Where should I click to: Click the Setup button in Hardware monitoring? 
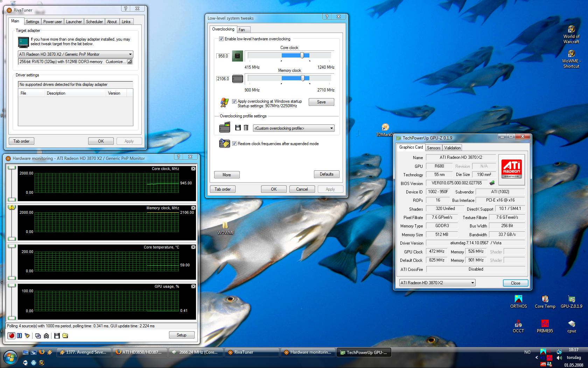point(181,335)
